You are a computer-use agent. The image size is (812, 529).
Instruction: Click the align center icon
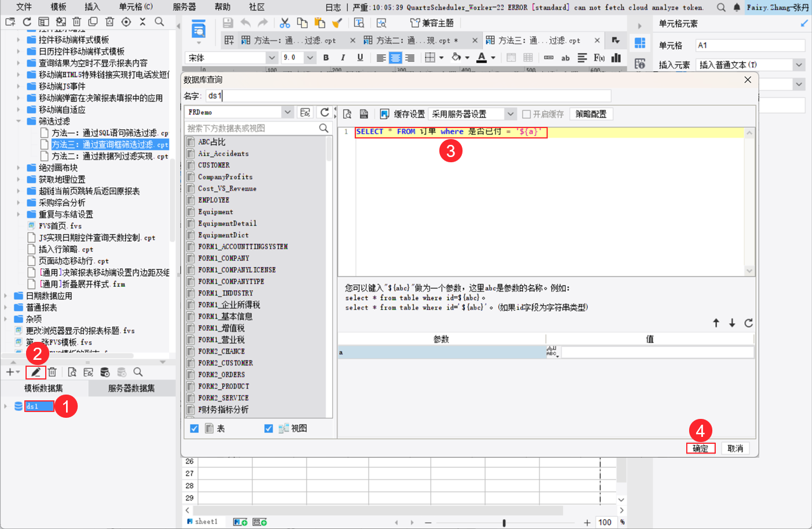395,57
